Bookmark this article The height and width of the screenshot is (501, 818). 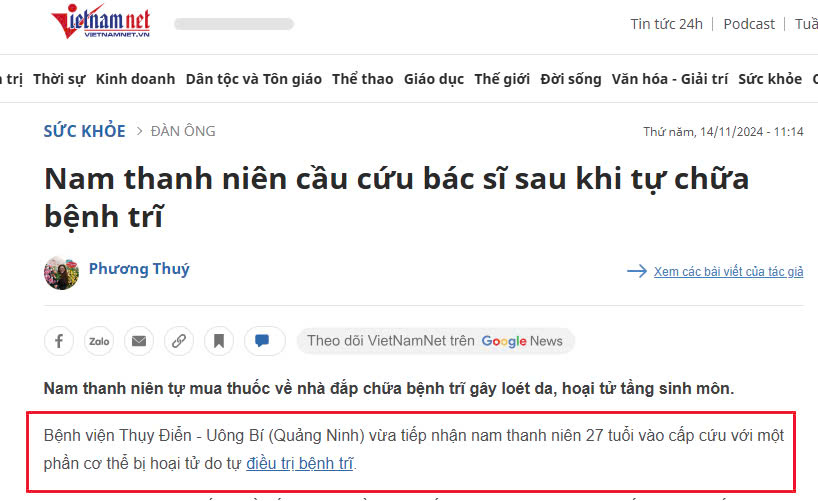219,341
